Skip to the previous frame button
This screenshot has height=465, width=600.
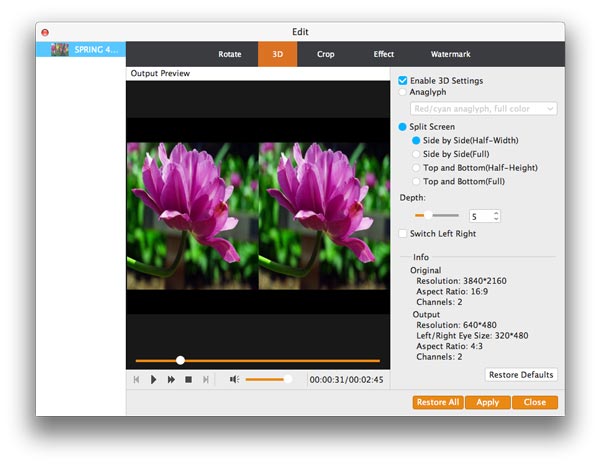[137, 380]
